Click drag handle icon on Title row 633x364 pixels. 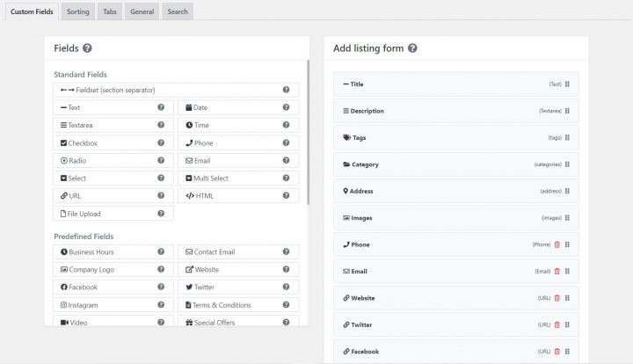tap(567, 84)
